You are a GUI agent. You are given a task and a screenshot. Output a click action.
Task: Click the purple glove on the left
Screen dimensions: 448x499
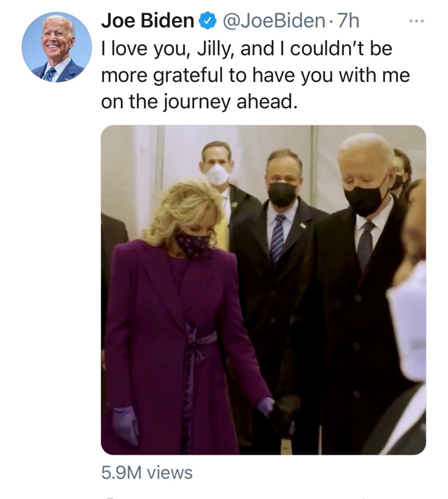pyautogui.click(x=125, y=424)
